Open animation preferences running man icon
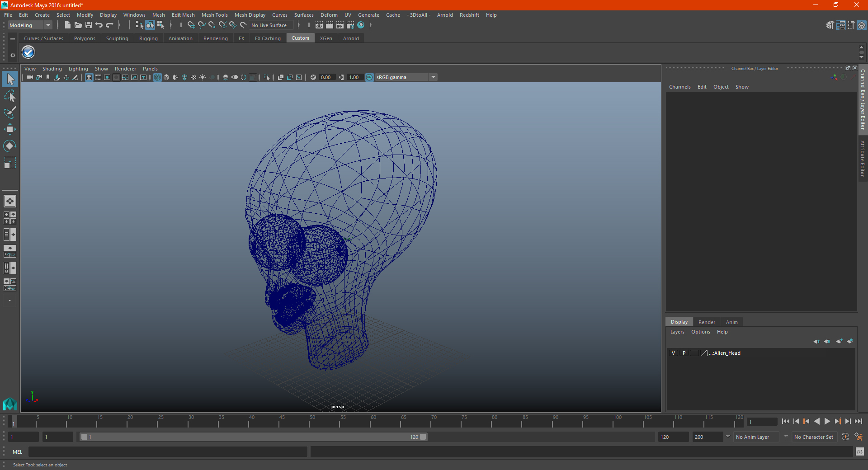Viewport: 868px width, 470px height. [x=859, y=437]
